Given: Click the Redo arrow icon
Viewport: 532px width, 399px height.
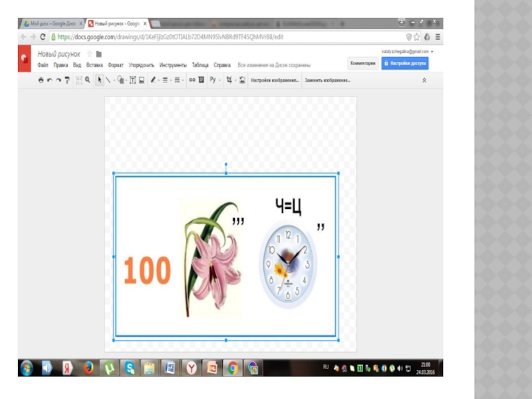Looking at the screenshot, I should [x=59, y=80].
